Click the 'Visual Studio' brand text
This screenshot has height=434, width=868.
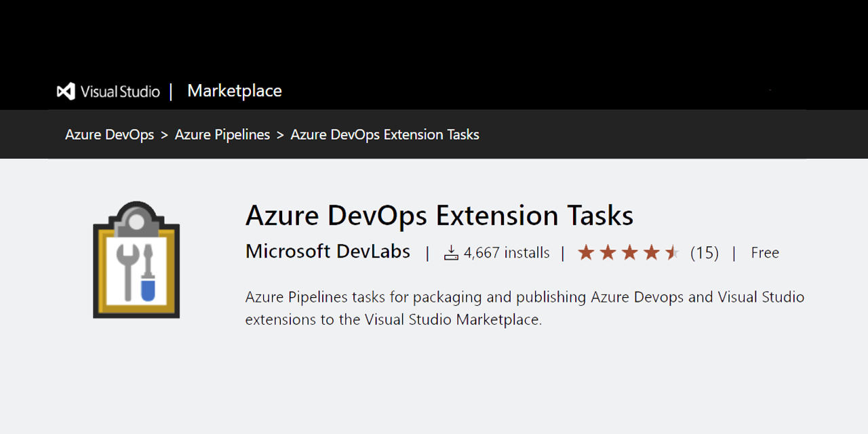click(x=120, y=92)
